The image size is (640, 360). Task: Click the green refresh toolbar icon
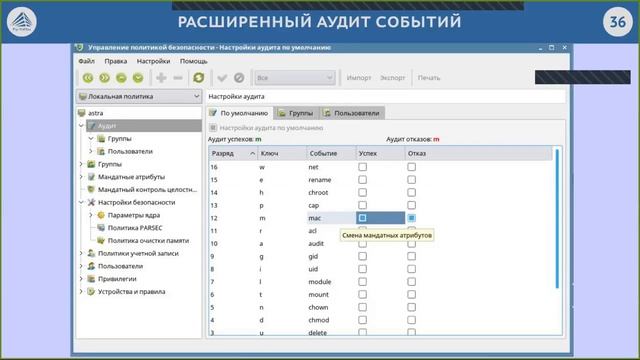[199, 78]
